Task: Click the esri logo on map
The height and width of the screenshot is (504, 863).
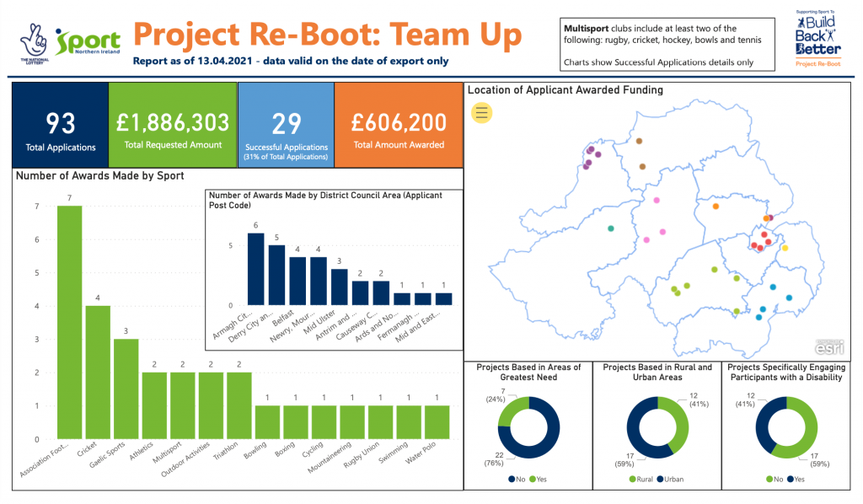Action: 829,347
